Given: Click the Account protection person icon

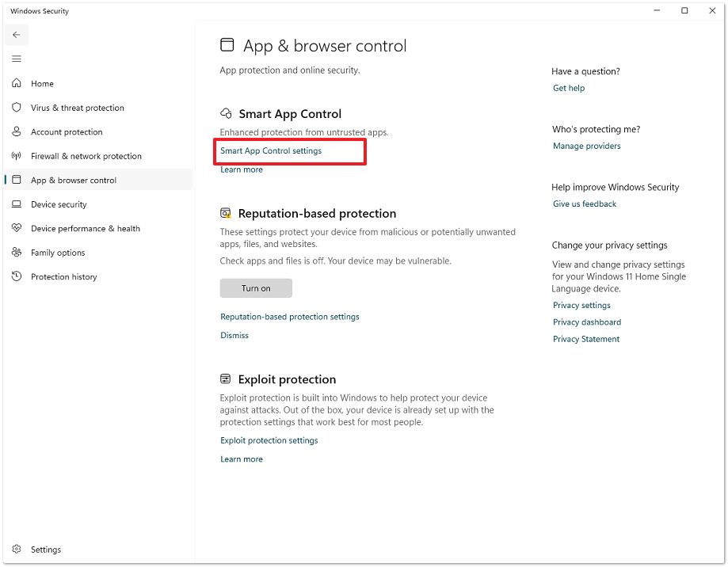Looking at the screenshot, I should tap(17, 131).
